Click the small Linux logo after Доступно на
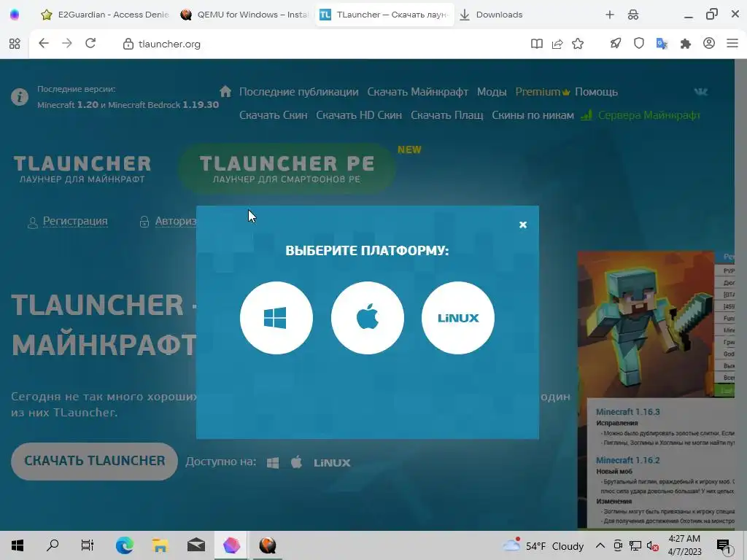This screenshot has width=747, height=560. 332,462
